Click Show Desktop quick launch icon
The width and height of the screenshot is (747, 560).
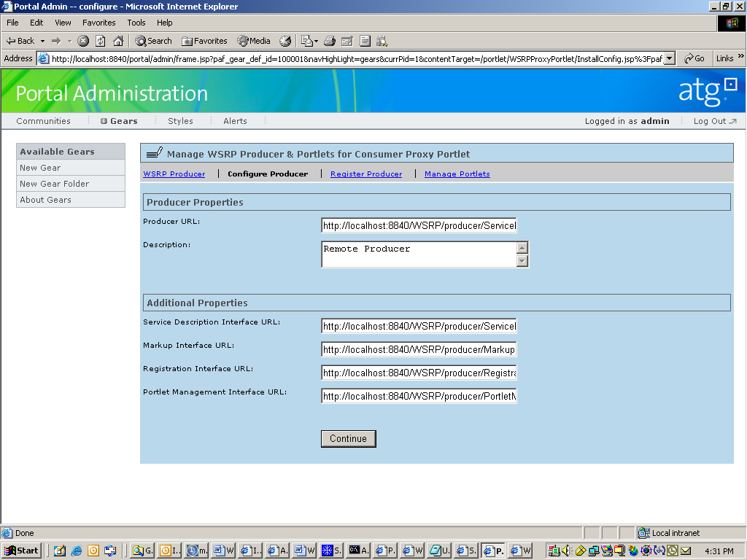(60, 551)
